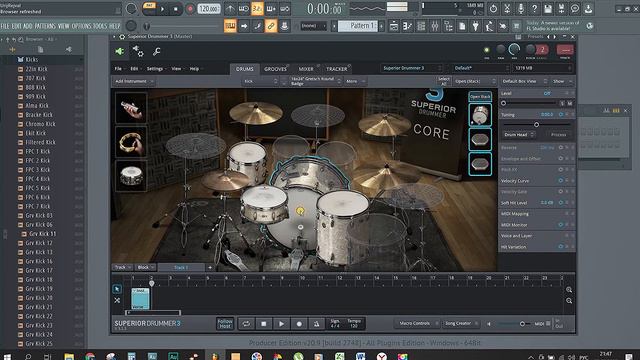Screen dimensions: 640x360
Task: Switch to the MIXER tab
Action: [306, 69]
